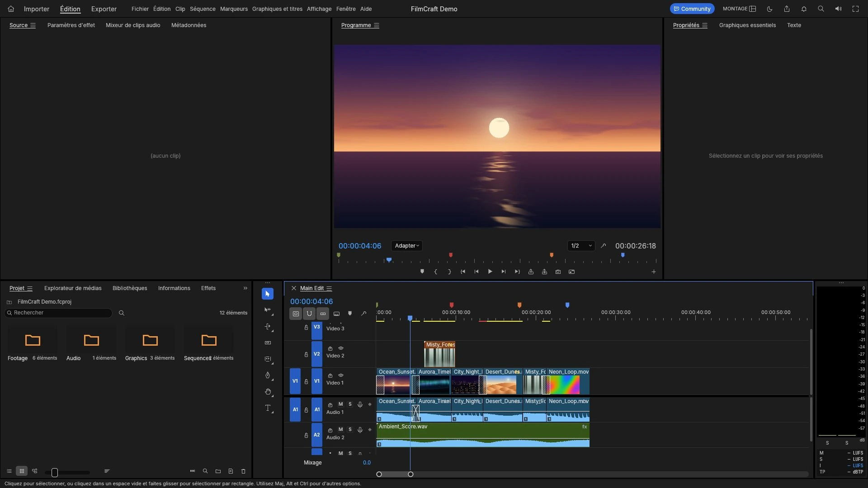
Task: Delete selected item with trash icon
Action: coord(243,471)
